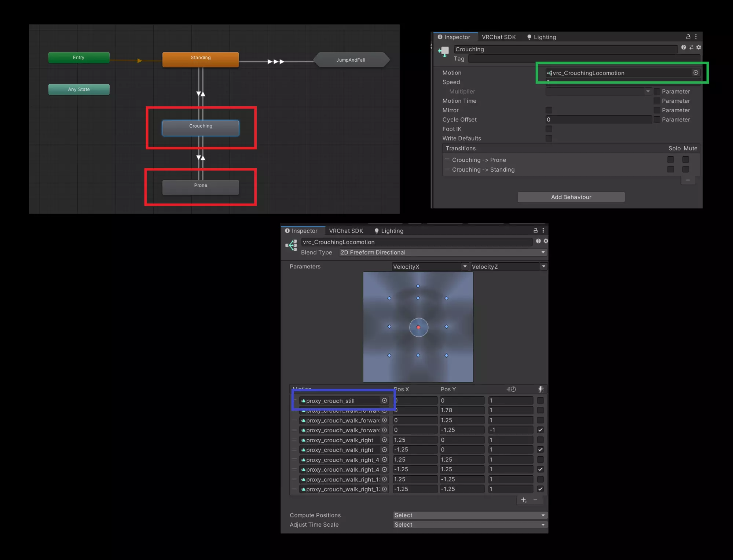Enable the Foot IK checkbox
Image resolution: width=733 pixels, height=560 pixels.
[x=549, y=129]
